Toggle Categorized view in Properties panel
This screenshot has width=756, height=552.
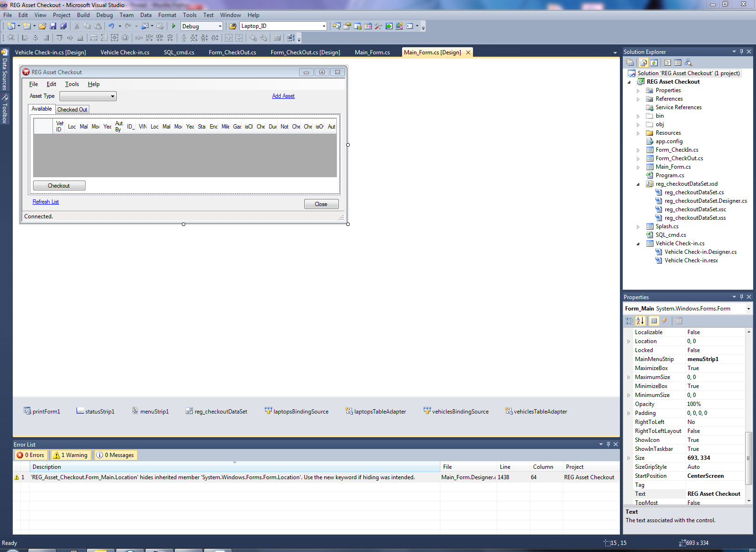coord(629,321)
